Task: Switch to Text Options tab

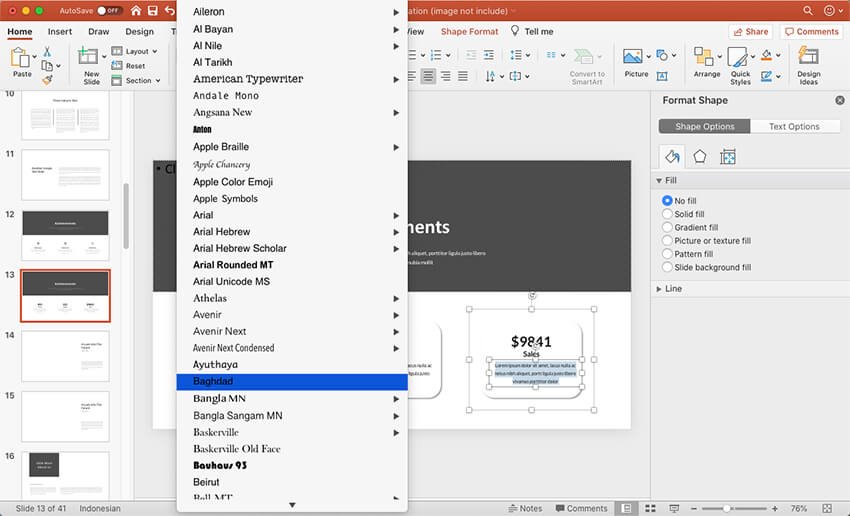Action: 794,126
